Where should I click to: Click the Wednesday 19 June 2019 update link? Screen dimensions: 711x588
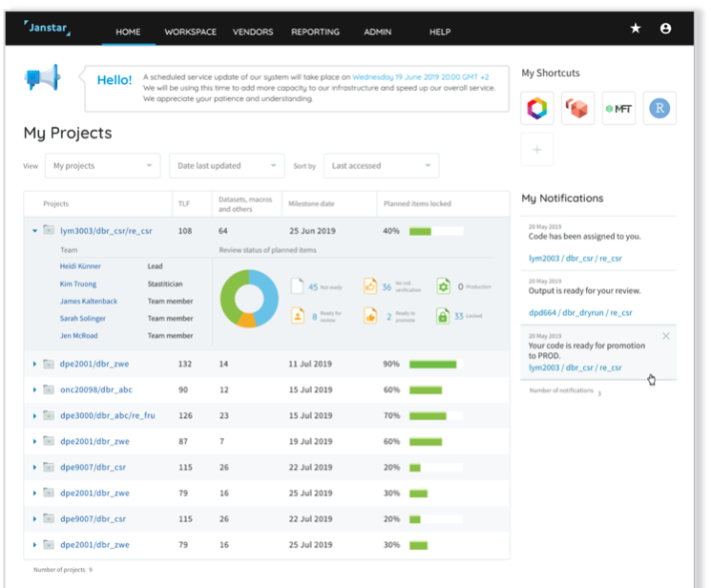click(x=420, y=77)
